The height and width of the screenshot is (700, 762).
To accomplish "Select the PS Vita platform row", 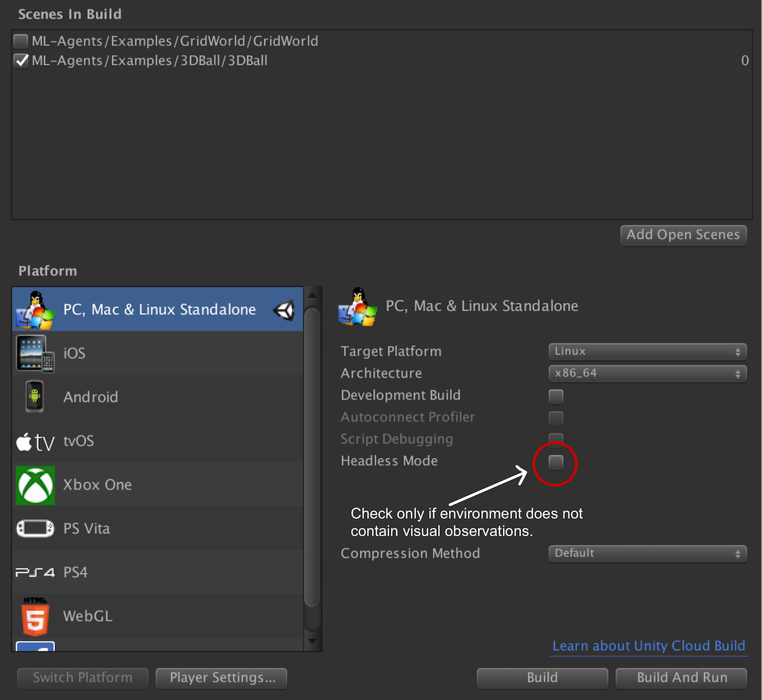I will [158, 528].
